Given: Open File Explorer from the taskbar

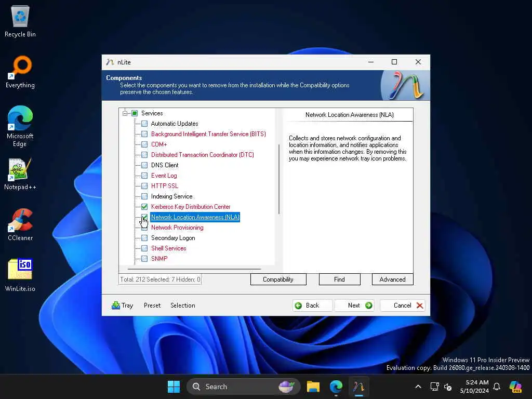Looking at the screenshot, I should coord(313,387).
